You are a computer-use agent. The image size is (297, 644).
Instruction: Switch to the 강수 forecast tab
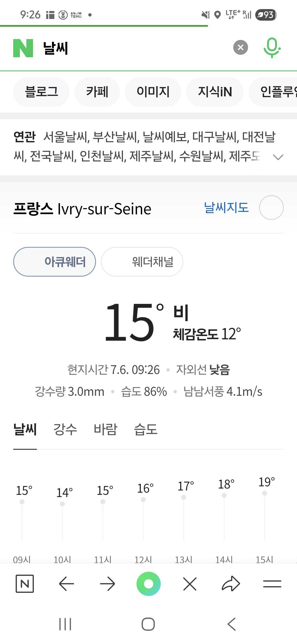65,429
